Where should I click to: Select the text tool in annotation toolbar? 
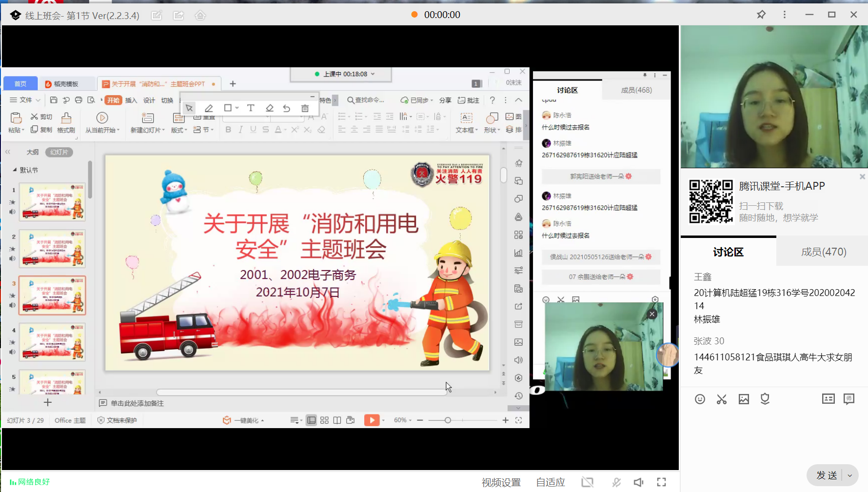coord(251,108)
